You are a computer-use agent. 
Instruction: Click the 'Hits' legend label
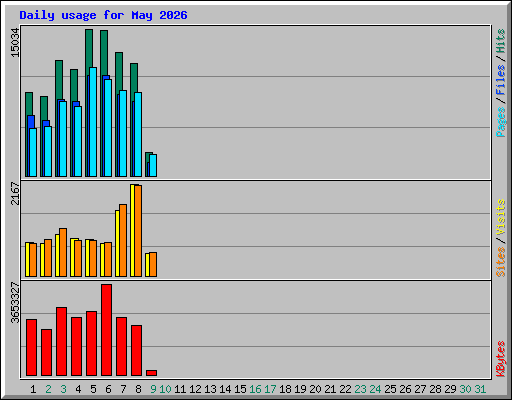click(x=500, y=41)
